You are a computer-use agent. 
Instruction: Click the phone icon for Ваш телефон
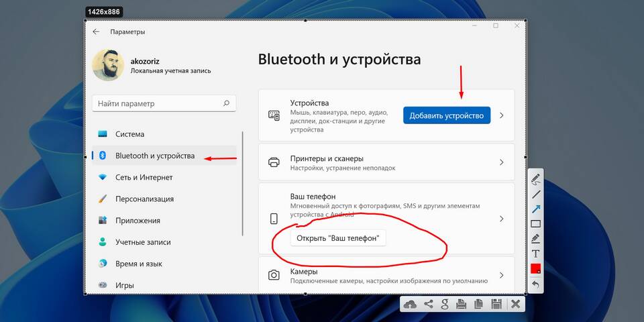(x=274, y=219)
